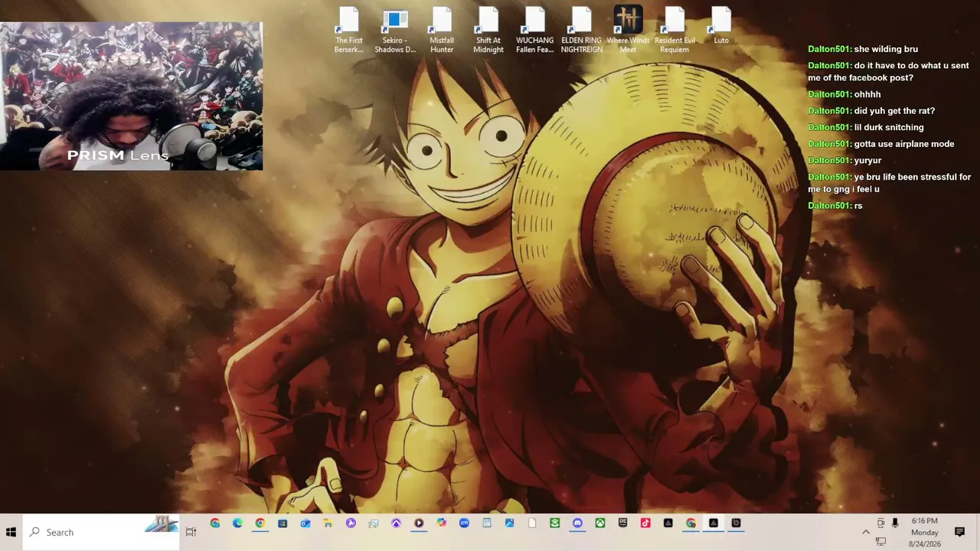
Task: Switch to Discord on the taskbar
Action: 577,523
